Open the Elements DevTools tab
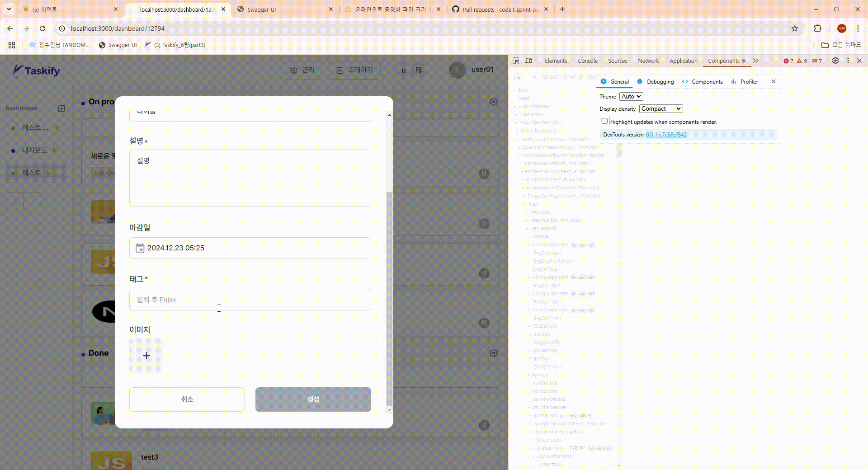 pos(556,61)
